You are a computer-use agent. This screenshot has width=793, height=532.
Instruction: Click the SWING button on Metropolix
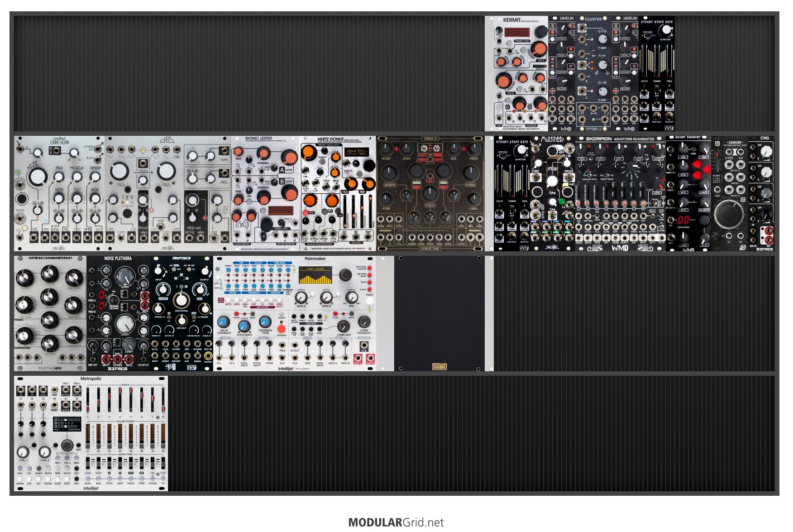pyautogui.click(x=48, y=478)
